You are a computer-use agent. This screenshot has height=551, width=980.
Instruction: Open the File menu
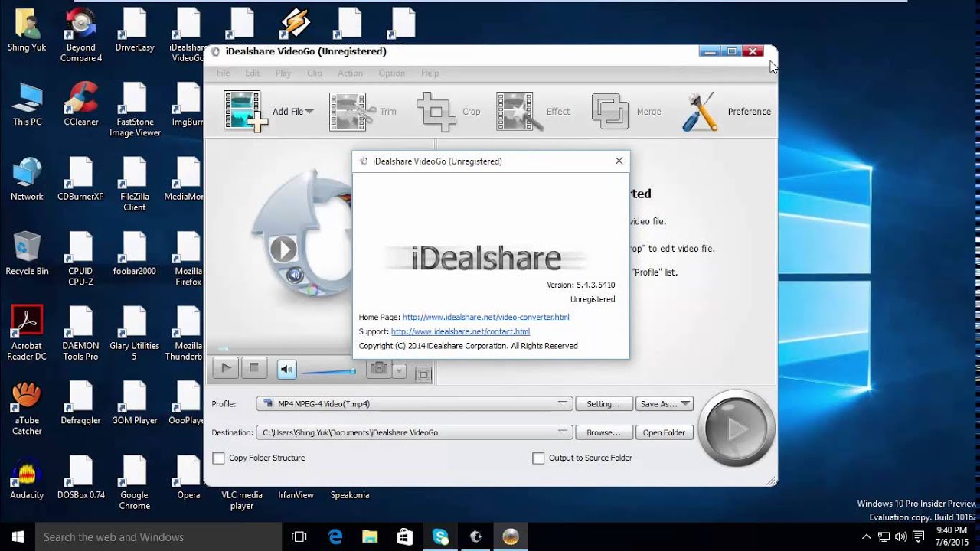223,73
